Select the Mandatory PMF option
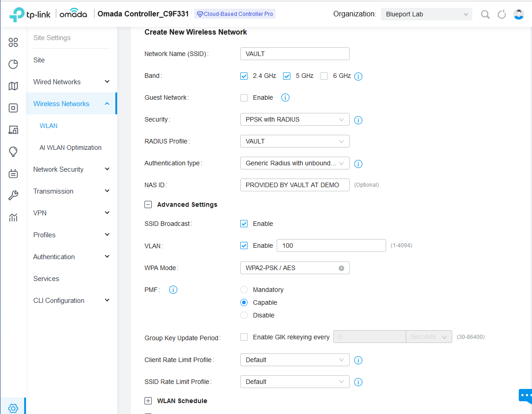This screenshot has height=414, width=532. 244,290
